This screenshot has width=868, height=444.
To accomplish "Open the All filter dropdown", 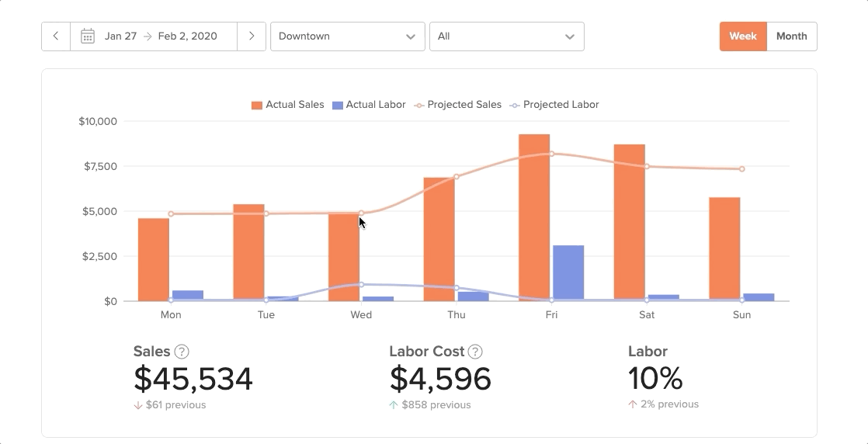I will click(x=506, y=36).
